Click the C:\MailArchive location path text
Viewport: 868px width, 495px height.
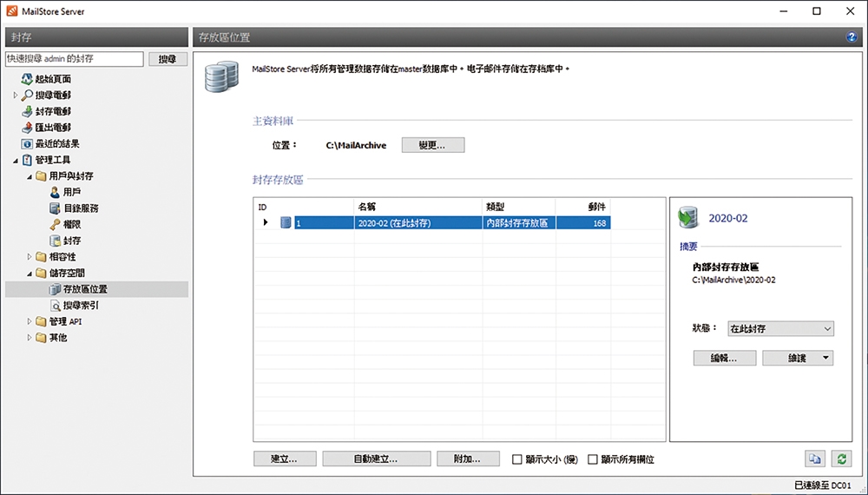356,145
